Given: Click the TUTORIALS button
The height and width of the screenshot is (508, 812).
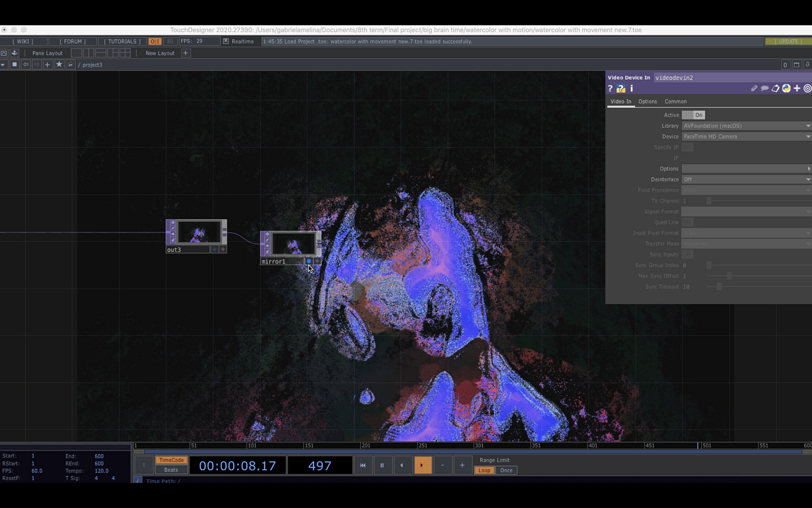Looking at the screenshot, I should pos(122,41).
